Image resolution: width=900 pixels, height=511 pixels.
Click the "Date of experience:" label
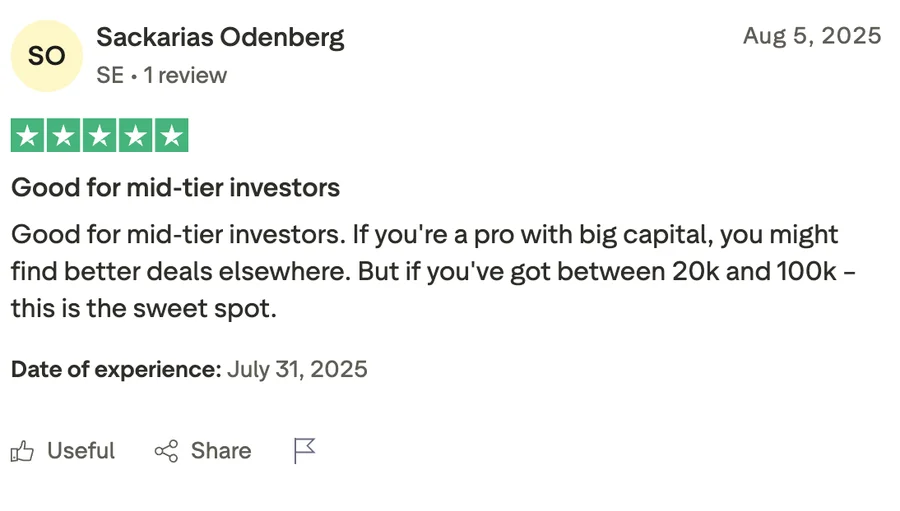[x=116, y=369]
